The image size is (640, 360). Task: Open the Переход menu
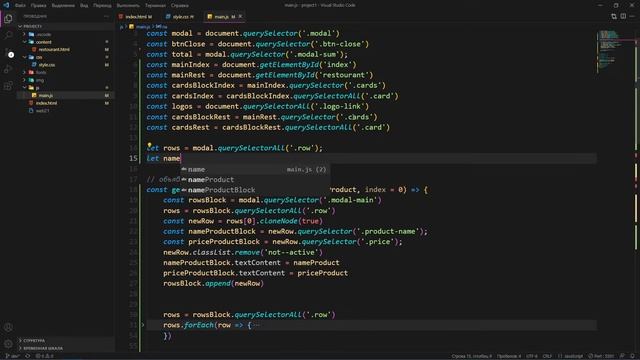(102, 5)
